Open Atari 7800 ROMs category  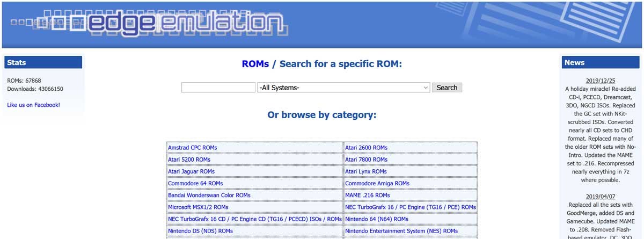[x=366, y=160]
